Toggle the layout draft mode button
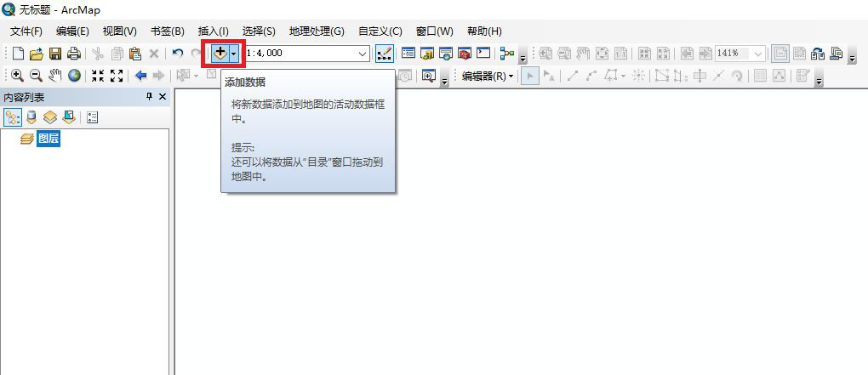 [781, 54]
